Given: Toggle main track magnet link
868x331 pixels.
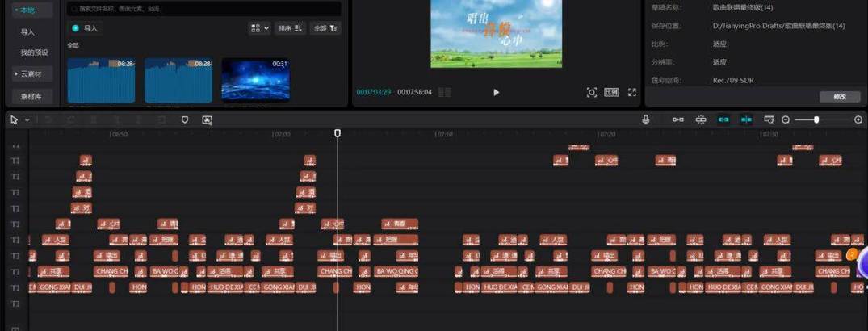Looking at the screenshot, I should click(x=678, y=119).
